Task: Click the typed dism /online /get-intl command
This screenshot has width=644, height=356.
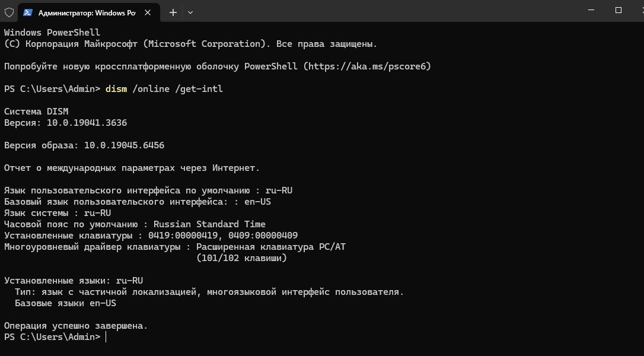Action: click(164, 89)
